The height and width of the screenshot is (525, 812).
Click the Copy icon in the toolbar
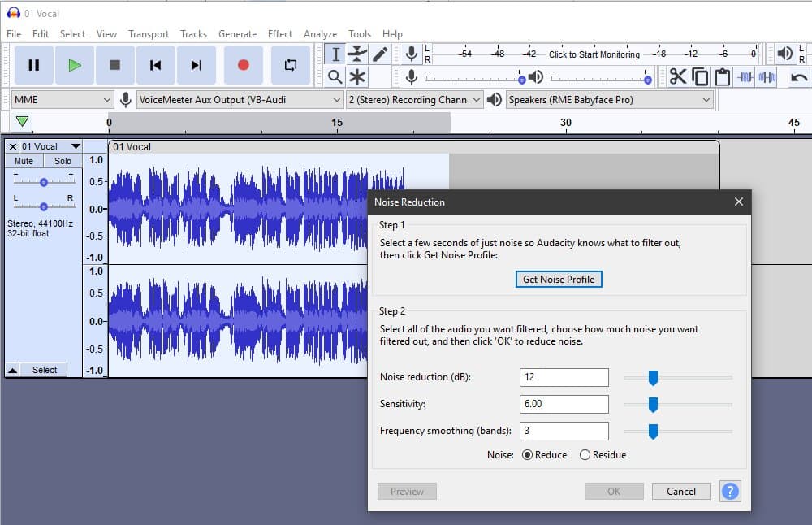click(x=700, y=76)
